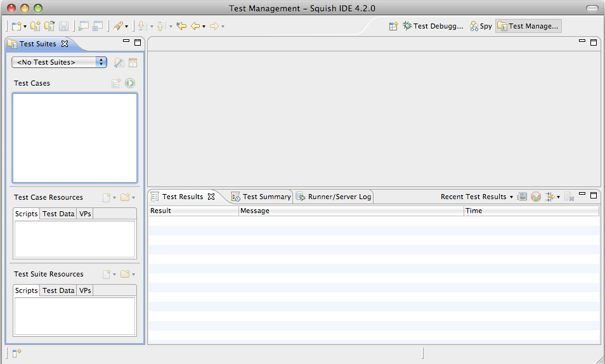Open the New wizard dropdown arrow
605x364 pixels.
pyautogui.click(x=25, y=27)
